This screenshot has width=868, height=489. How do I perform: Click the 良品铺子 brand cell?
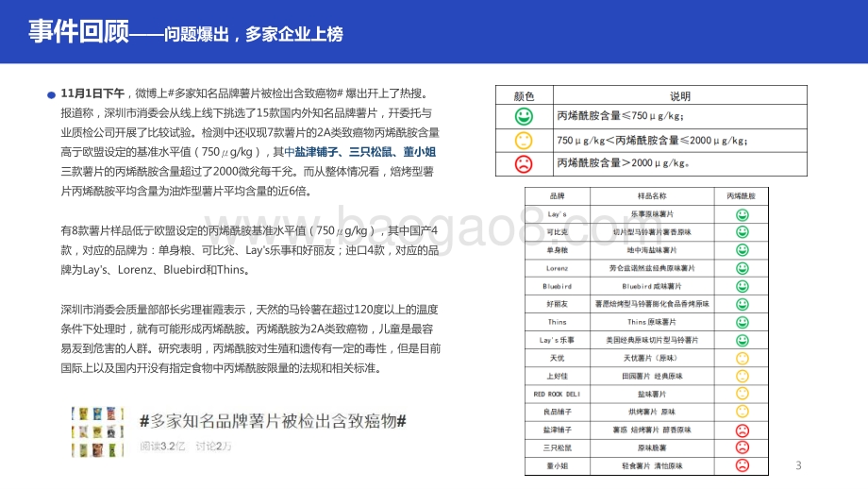pos(557,412)
